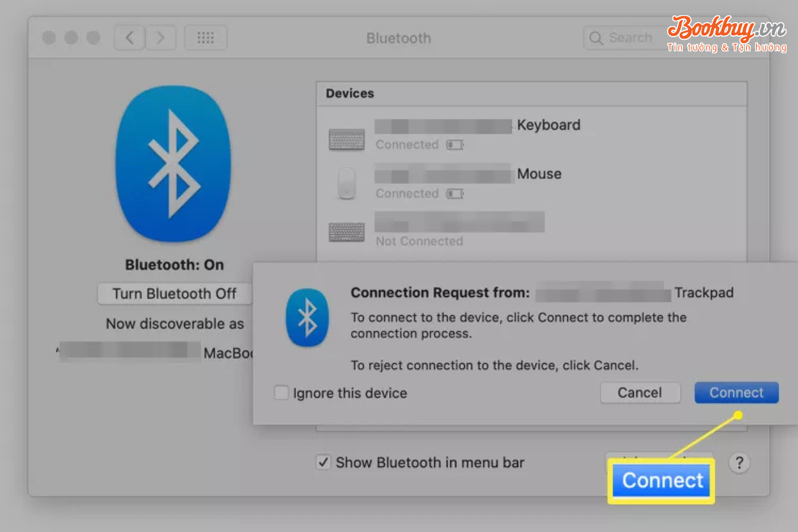Click Cancel in the connection request dialog

click(x=640, y=392)
